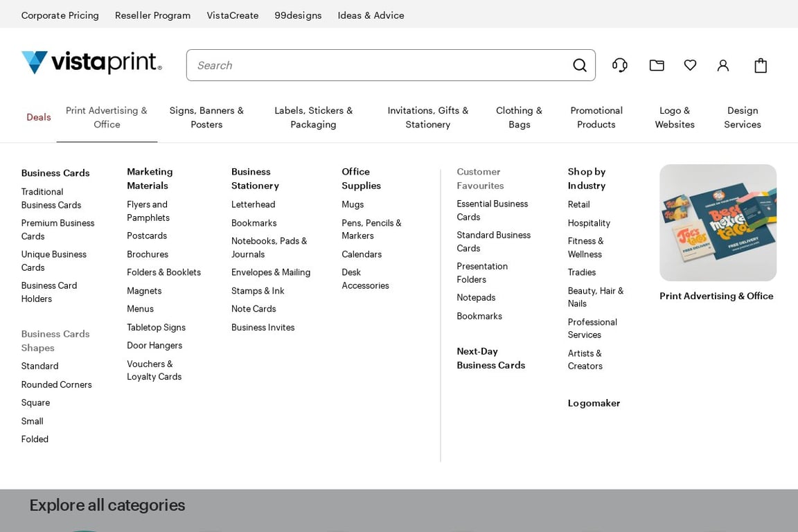Open Signs, Banners & Posters menu
The height and width of the screenshot is (532, 798).
point(206,118)
